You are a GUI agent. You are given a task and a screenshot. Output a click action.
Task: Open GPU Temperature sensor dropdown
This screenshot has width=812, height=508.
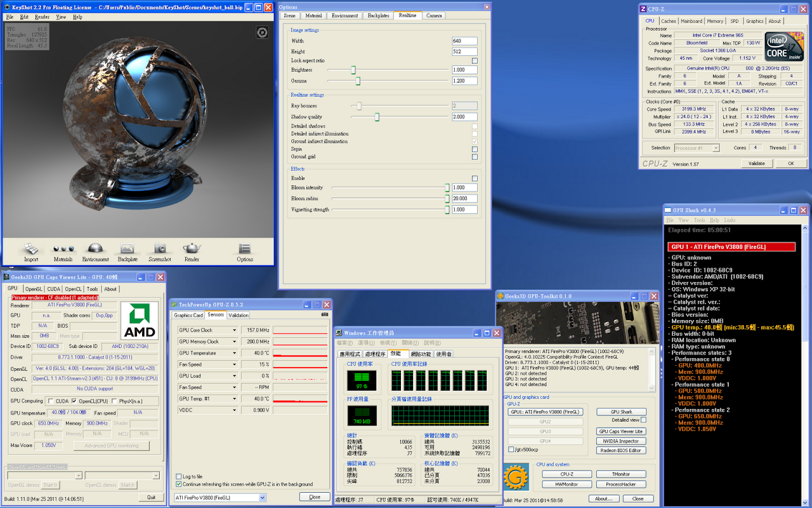pos(234,353)
